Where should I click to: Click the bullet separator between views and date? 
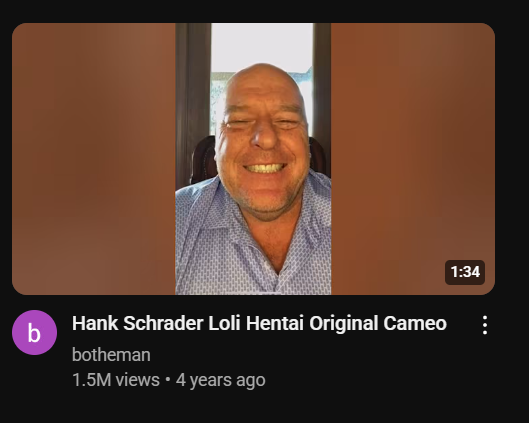(x=168, y=380)
